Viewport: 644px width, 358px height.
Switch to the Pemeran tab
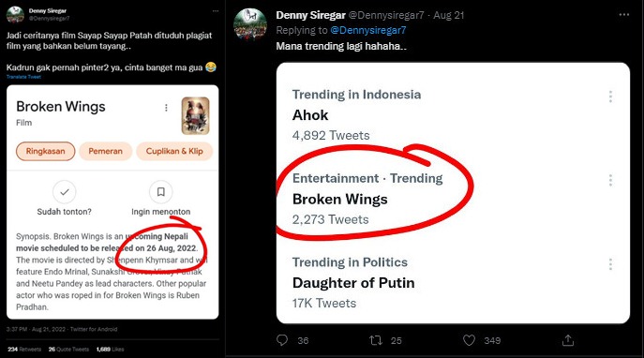[106, 151]
